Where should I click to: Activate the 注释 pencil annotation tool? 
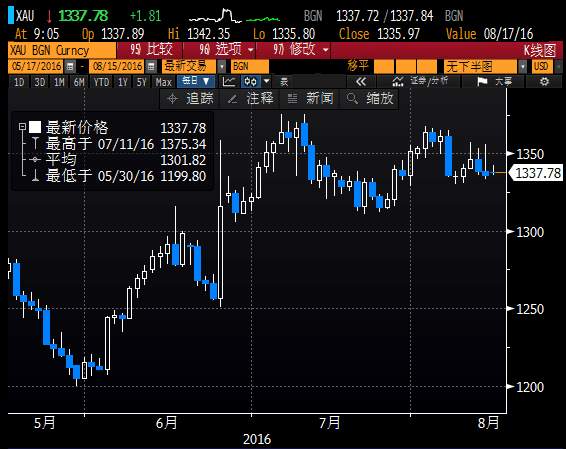250,98
